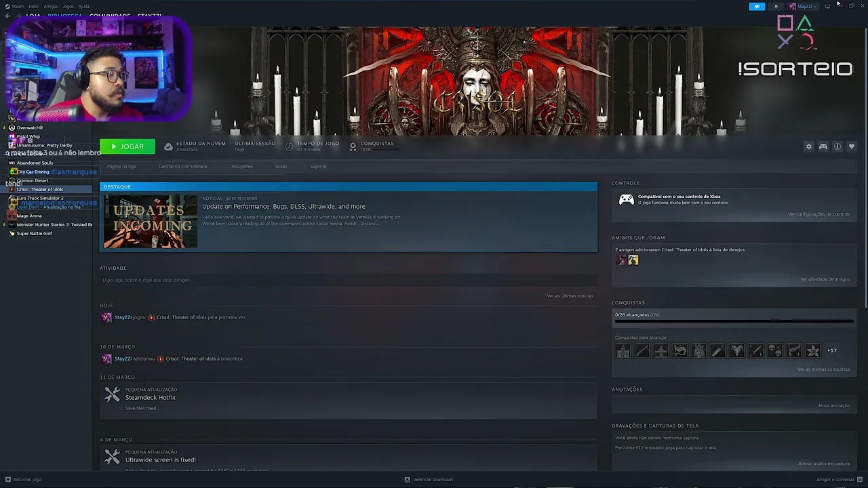Open the Ajuda menu

pyautogui.click(x=83, y=6)
